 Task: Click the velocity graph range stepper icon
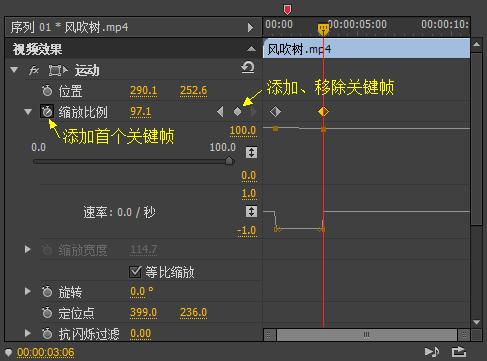(251, 211)
